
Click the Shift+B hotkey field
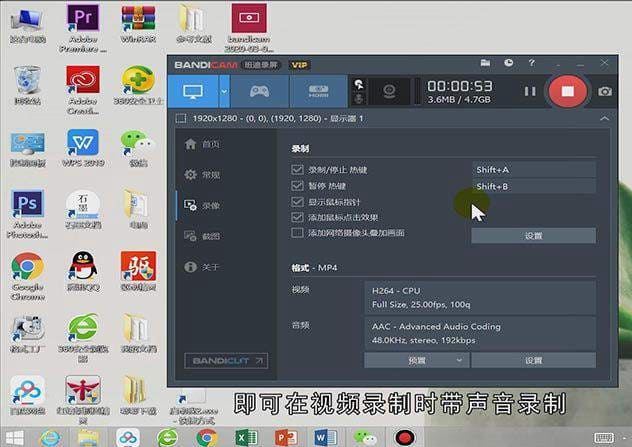[x=534, y=186]
